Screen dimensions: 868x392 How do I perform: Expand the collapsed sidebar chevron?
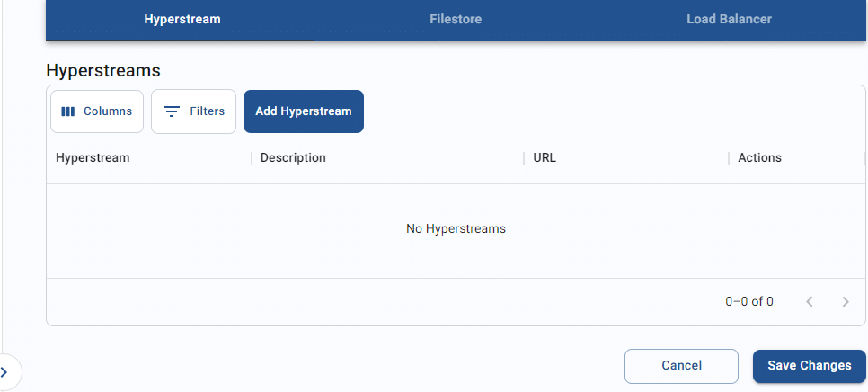[x=4, y=372]
